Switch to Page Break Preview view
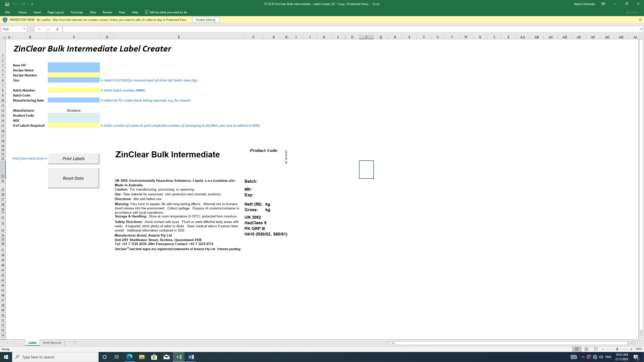644x362 pixels. pos(596,349)
